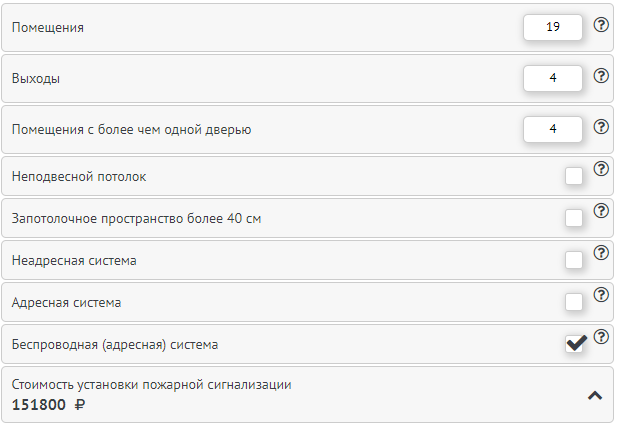Click input for Помещения с более чем одной дверью
Screen dimensions: 617x425
coord(552,128)
